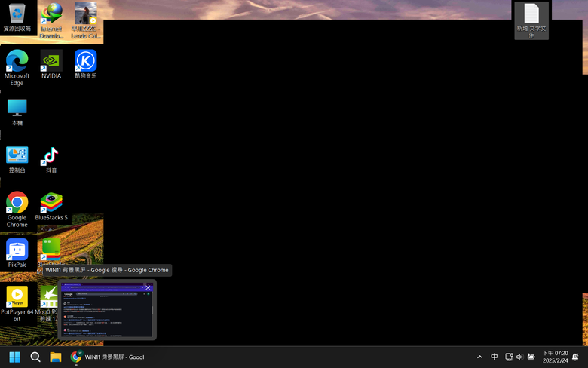Toggle the 中 input method indicator
The width and height of the screenshot is (588, 368).
coord(495,357)
